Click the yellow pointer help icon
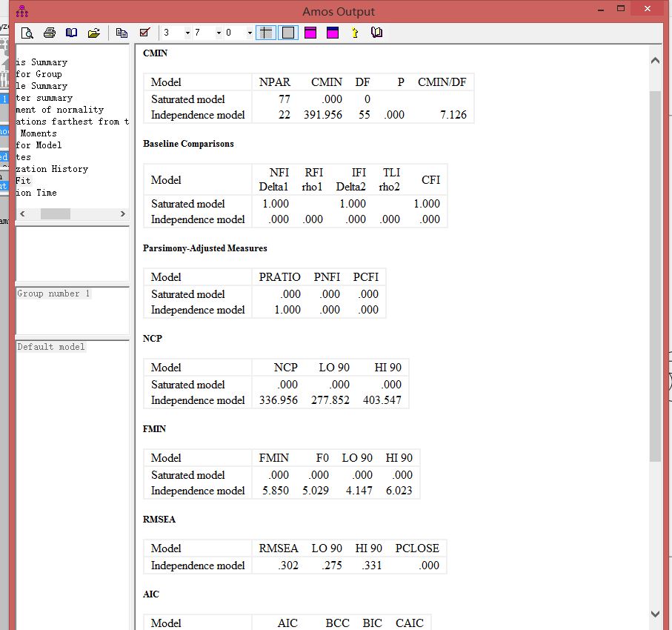The image size is (672, 630). point(355,33)
